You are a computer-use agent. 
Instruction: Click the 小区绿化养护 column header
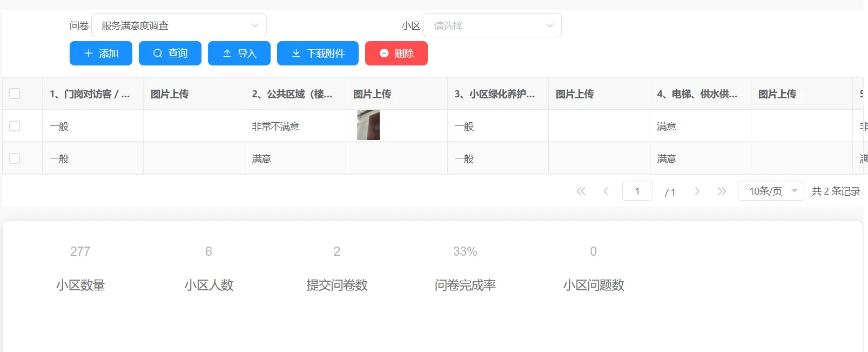tap(495, 94)
